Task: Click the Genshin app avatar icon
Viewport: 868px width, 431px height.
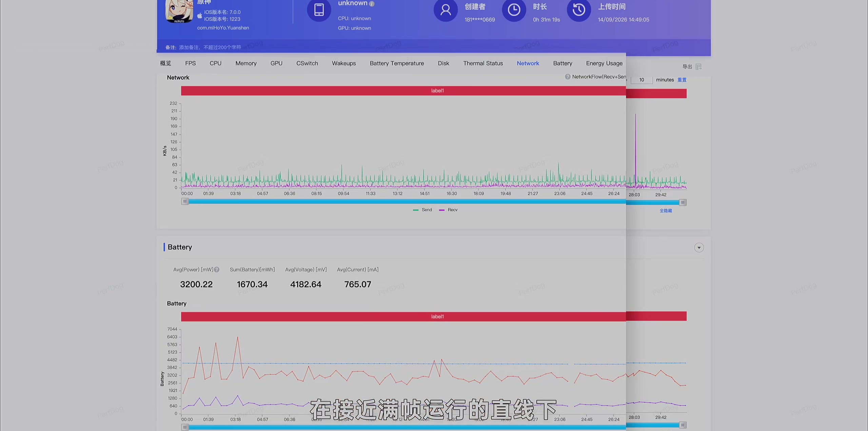Action: pyautogui.click(x=179, y=11)
